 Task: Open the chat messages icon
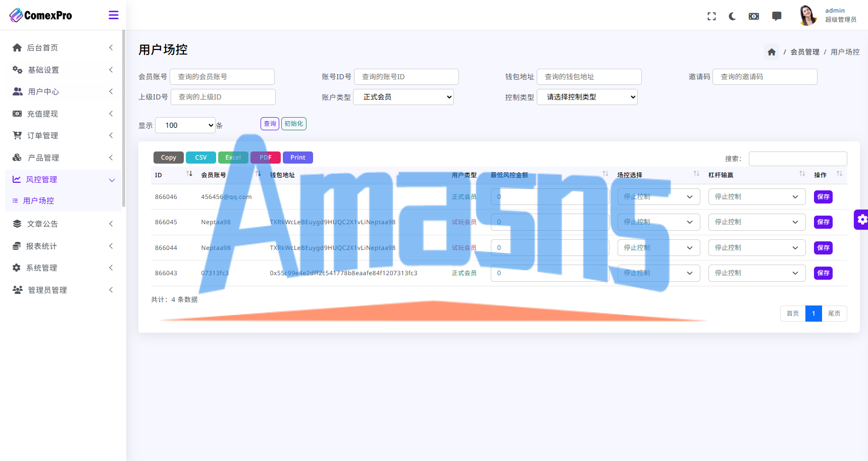click(x=777, y=16)
